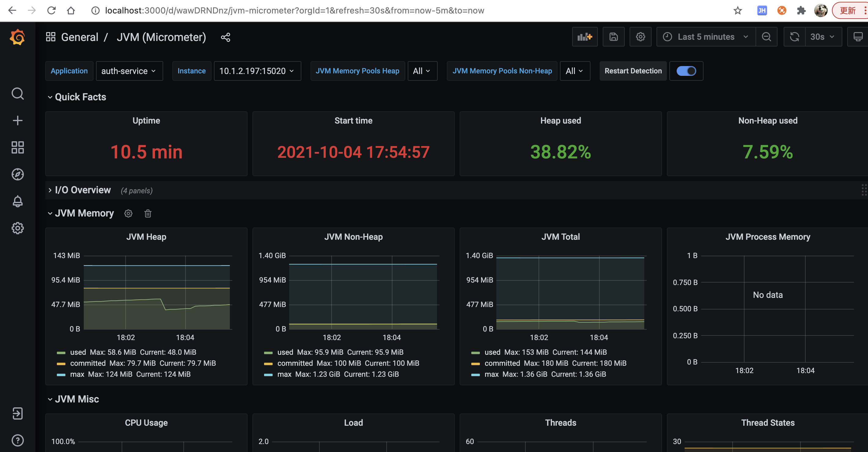The height and width of the screenshot is (452, 868).
Task: Click the General folder breadcrumb link
Action: (x=79, y=37)
